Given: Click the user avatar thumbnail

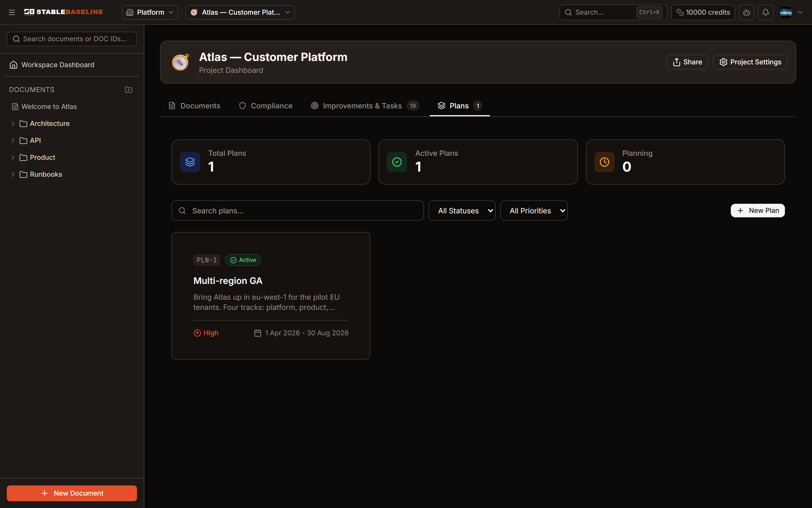Looking at the screenshot, I should click(x=786, y=12).
